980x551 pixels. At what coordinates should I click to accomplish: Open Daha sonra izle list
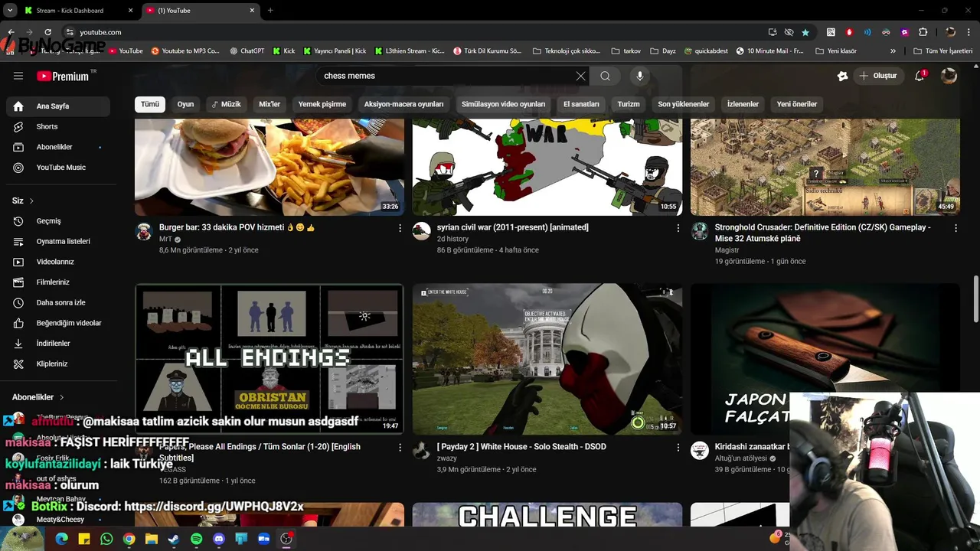coord(58,302)
